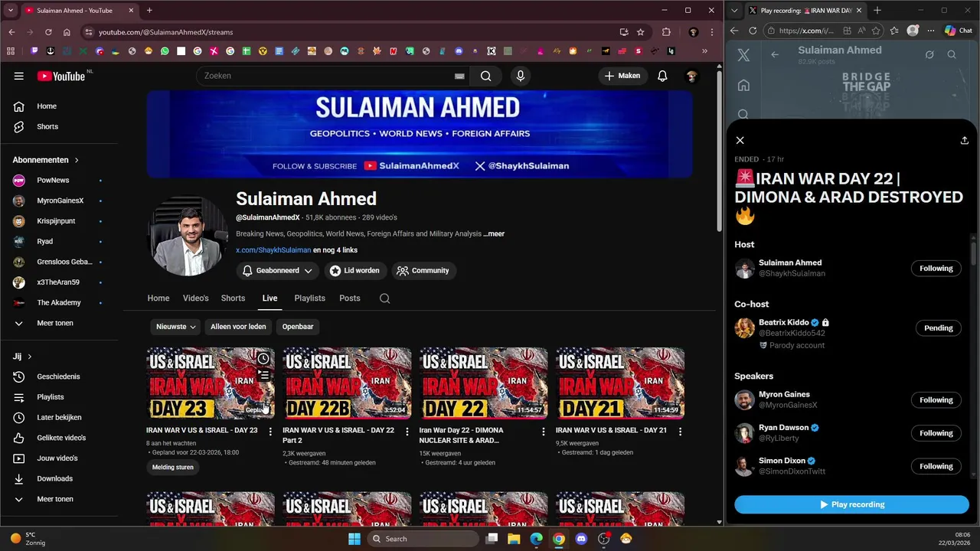
Task: Switch to the channel Home tab
Action: [158, 298]
